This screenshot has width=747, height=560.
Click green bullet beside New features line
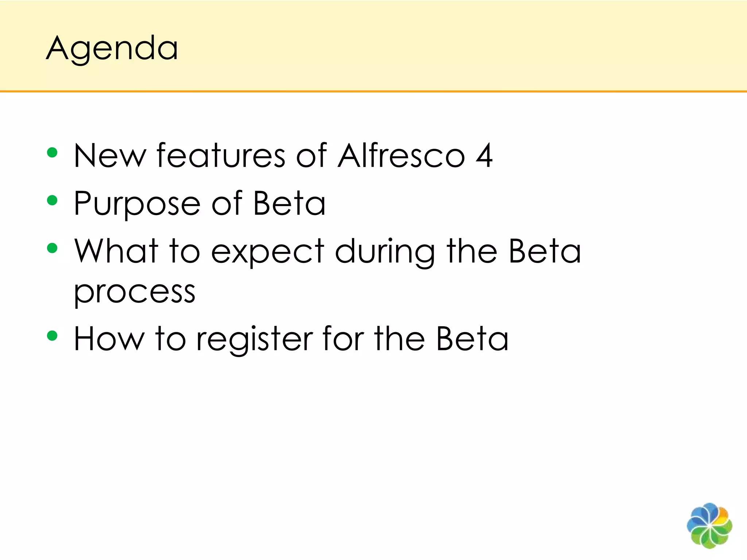[x=53, y=152]
